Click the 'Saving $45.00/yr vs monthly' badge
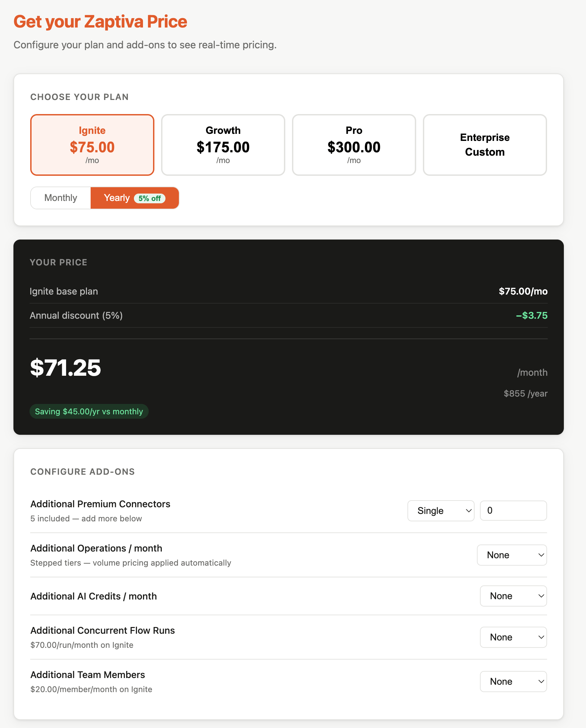 click(x=89, y=411)
